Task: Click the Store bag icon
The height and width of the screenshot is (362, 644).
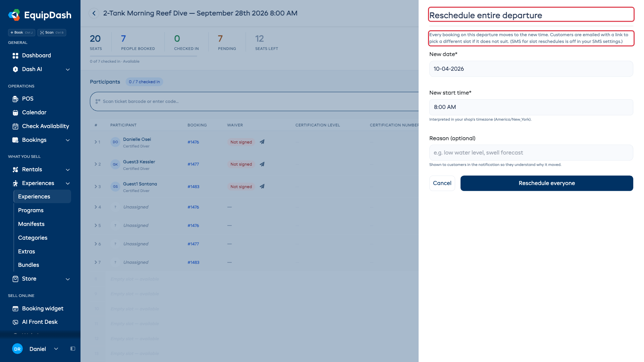Action: pyautogui.click(x=15, y=279)
